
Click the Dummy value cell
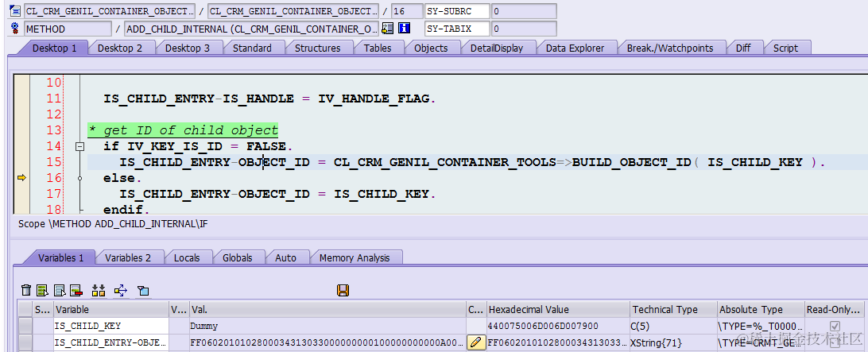point(327,326)
